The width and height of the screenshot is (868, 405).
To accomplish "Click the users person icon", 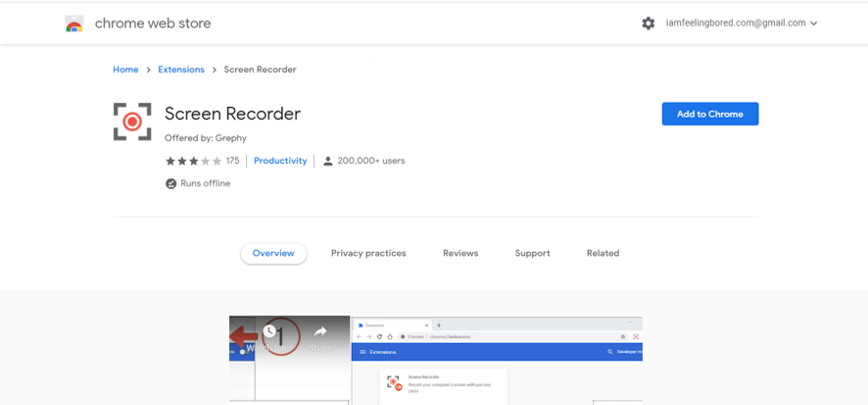I will [328, 161].
